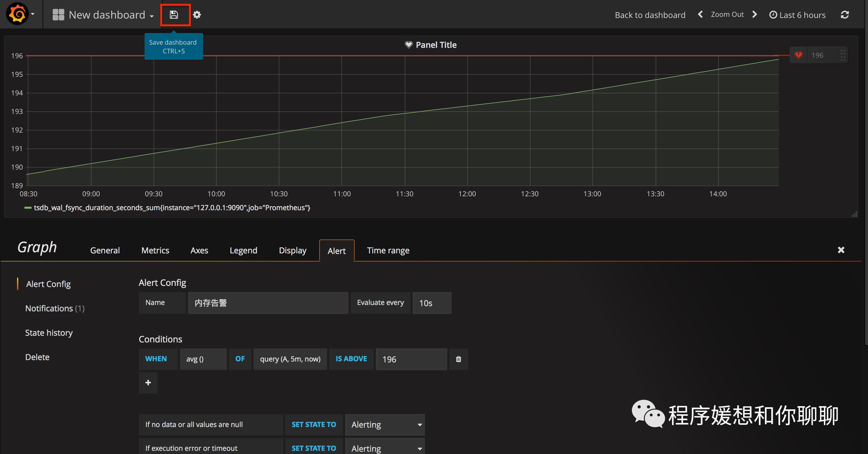Image resolution: width=868 pixels, height=454 pixels.
Task: Open execution error state Alerting dropdown
Action: tap(385, 448)
